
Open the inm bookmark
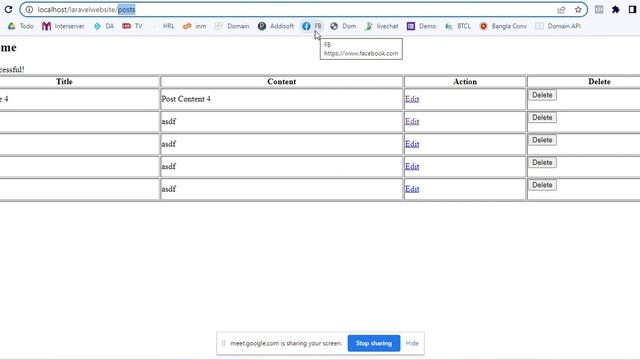194,26
